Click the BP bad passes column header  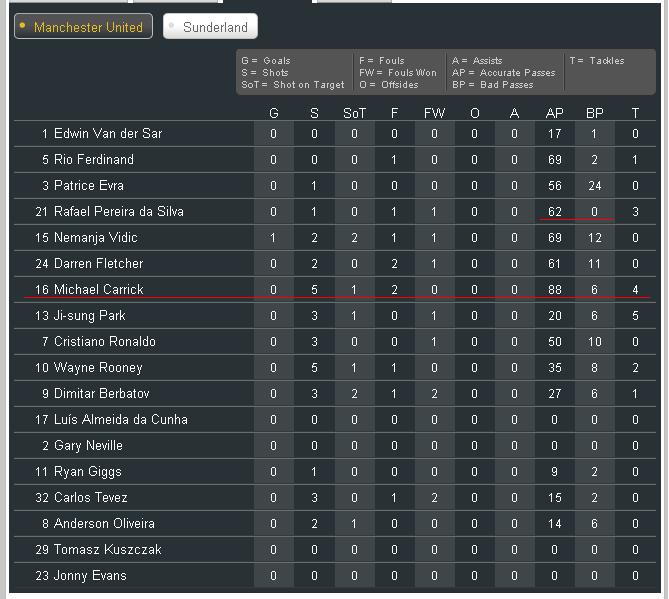595,113
